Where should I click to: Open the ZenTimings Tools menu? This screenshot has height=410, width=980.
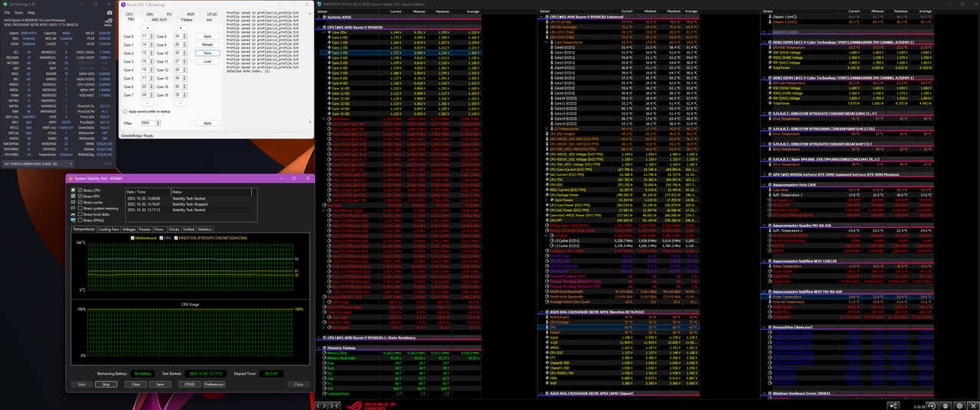[18, 12]
